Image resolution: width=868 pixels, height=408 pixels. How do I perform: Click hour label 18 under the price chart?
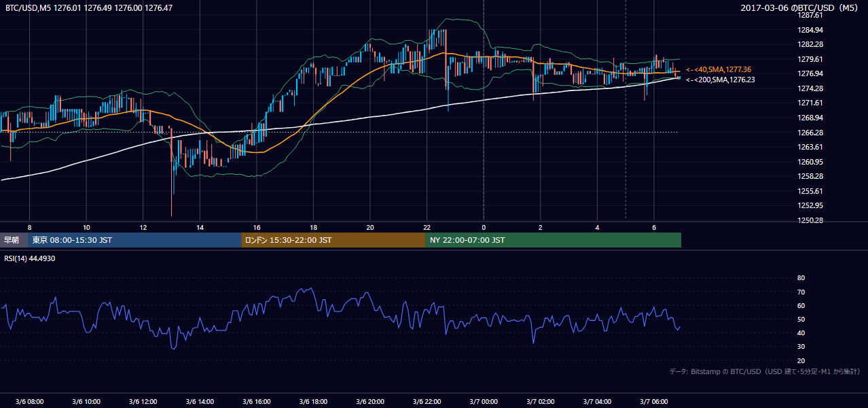click(x=313, y=227)
